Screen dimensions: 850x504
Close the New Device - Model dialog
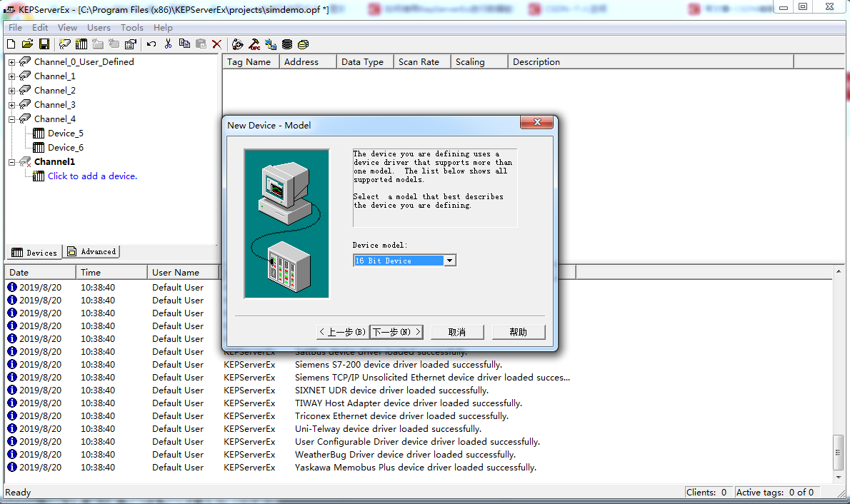[536, 123]
